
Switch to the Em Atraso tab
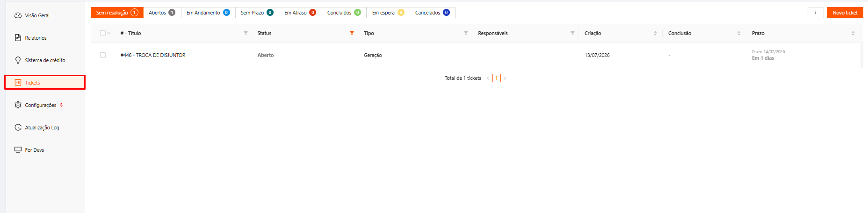(300, 13)
